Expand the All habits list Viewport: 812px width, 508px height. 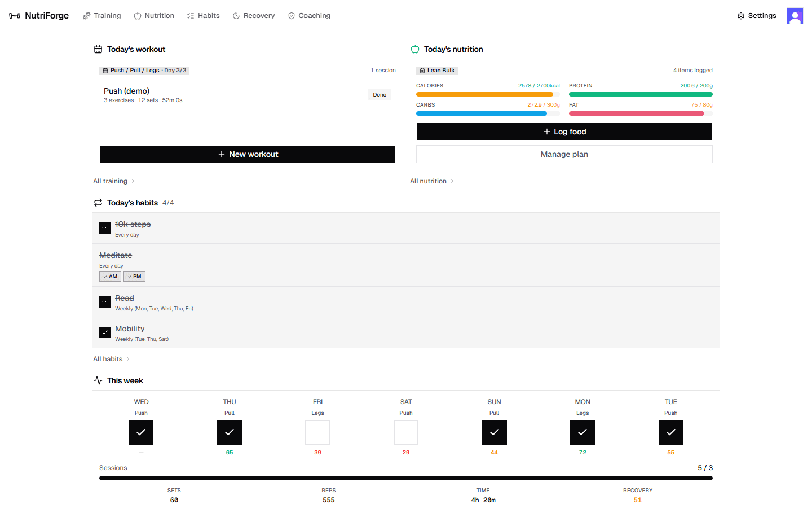(x=107, y=358)
